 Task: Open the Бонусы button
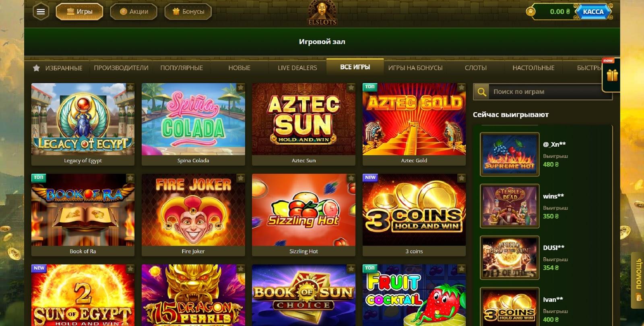coord(188,12)
